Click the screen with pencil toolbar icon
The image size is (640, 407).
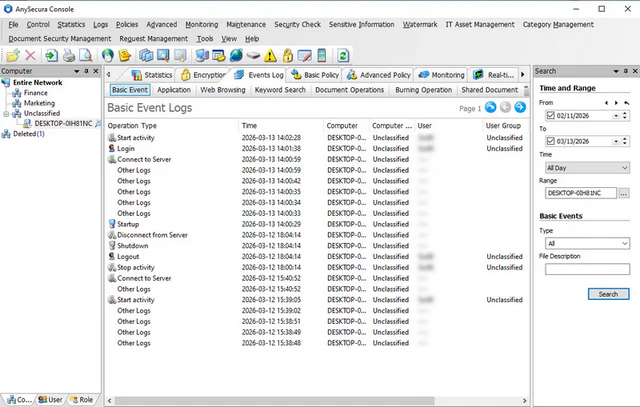(304, 55)
